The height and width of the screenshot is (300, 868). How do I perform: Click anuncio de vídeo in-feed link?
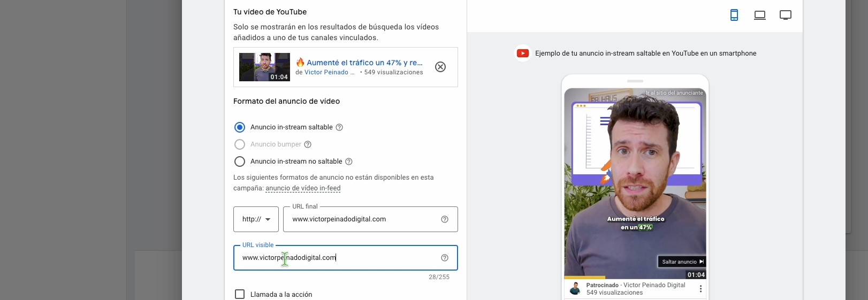tap(303, 188)
